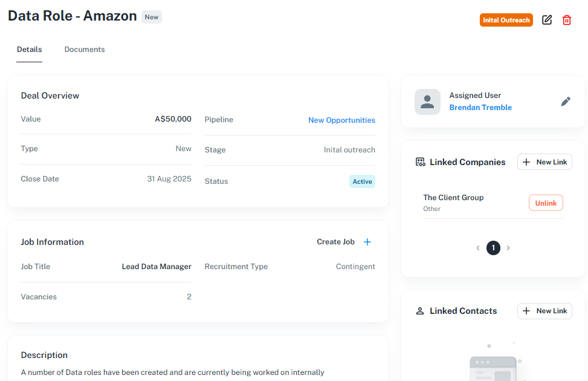Add New Link in Linked Companies
This screenshot has width=588, height=381.
(544, 162)
